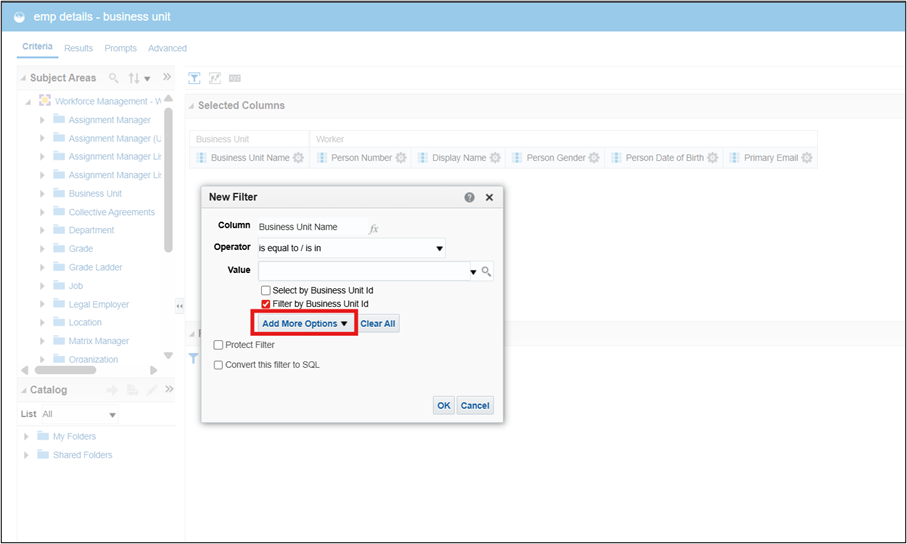The image size is (907, 544).
Task: Open the Operator dropdown list
Action: click(x=439, y=248)
